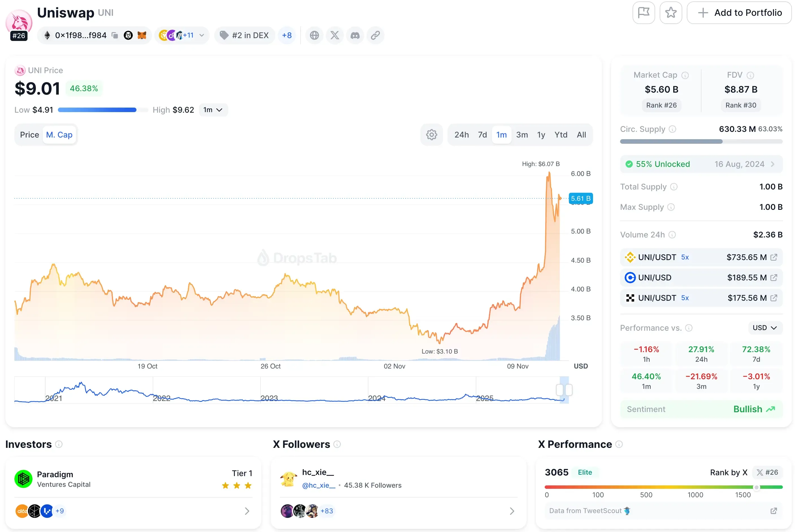Switch the chart to Price view

(29, 135)
